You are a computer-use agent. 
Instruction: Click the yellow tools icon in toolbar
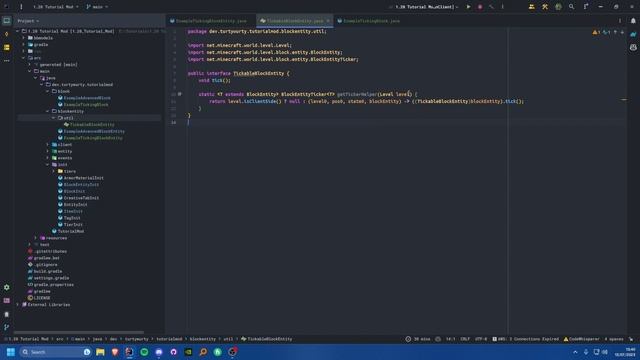click(x=545, y=7)
